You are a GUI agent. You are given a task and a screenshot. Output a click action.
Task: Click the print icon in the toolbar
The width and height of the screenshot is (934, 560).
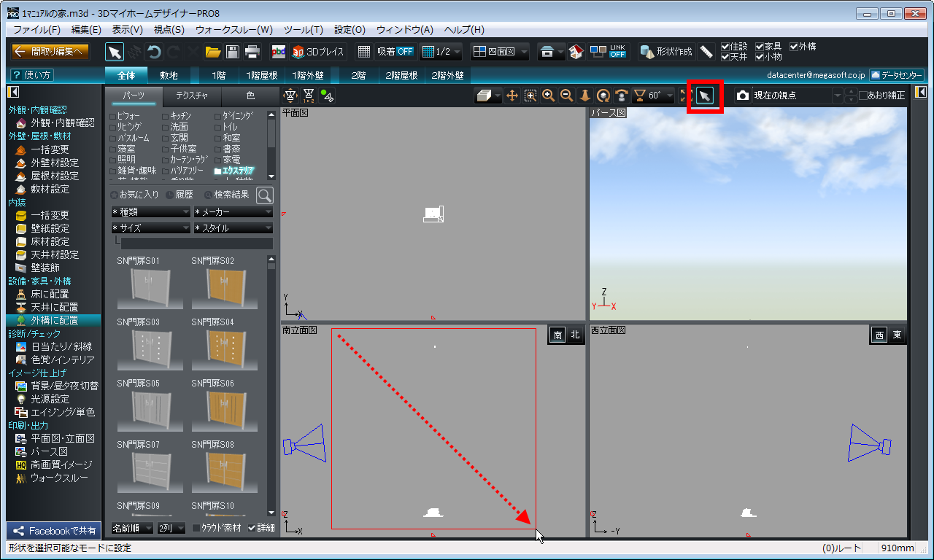252,52
